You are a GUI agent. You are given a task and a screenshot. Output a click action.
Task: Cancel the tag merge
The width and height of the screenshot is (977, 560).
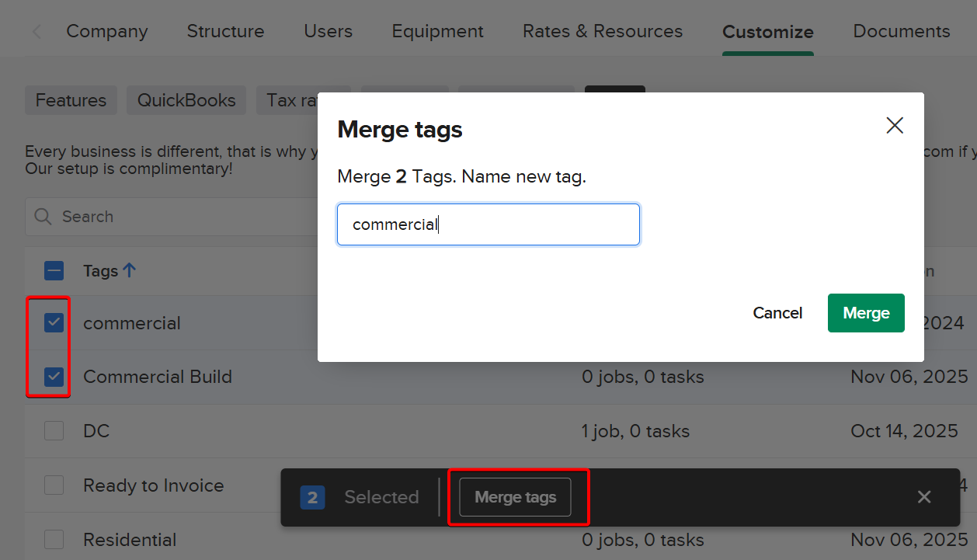point(777,313)
